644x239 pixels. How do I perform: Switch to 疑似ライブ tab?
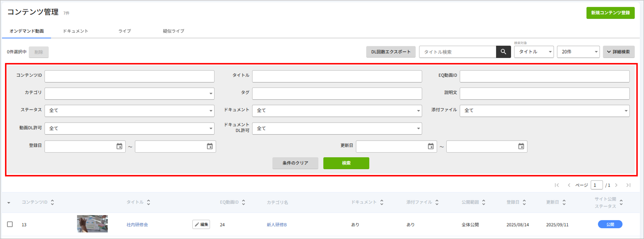[173, 31]
